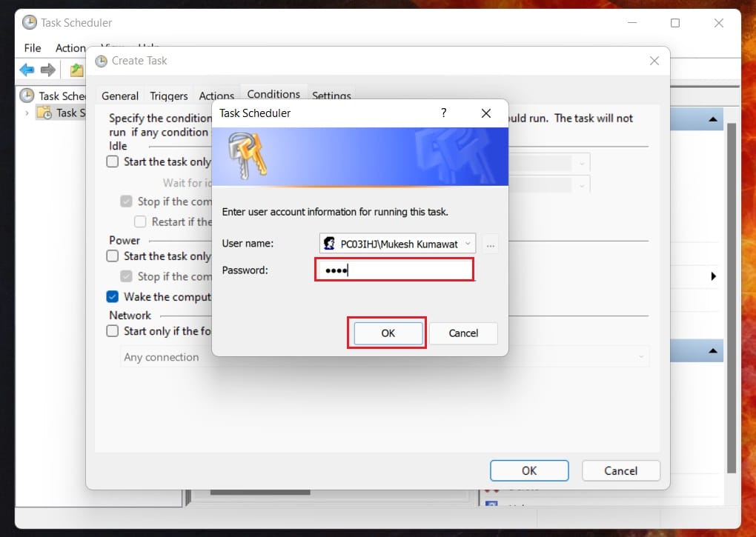Click into the Password input field
The image size is (756, 537).
pyautogui.click(x=394, y=270)
